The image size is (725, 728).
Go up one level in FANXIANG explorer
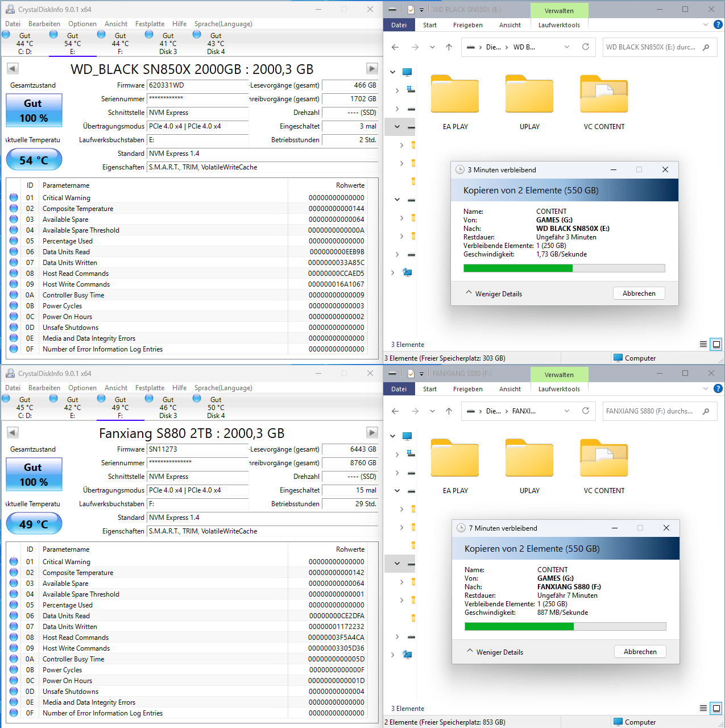point(449,411)
